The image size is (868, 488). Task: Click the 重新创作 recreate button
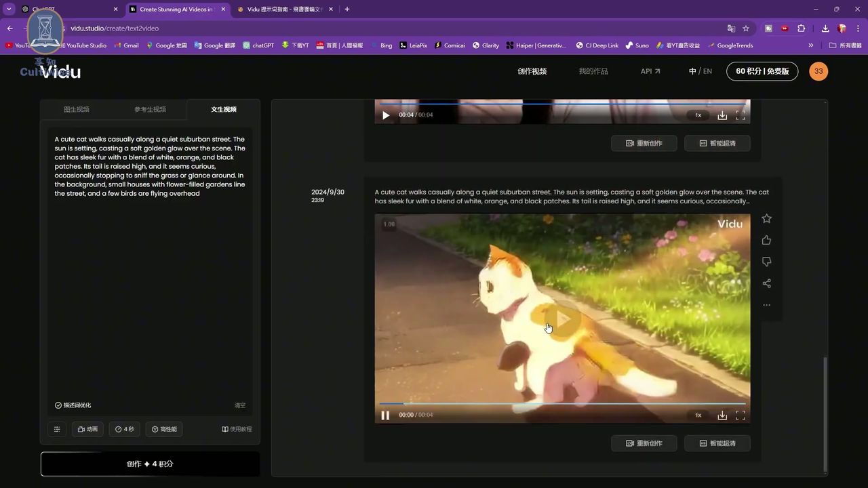click(644, 443)
